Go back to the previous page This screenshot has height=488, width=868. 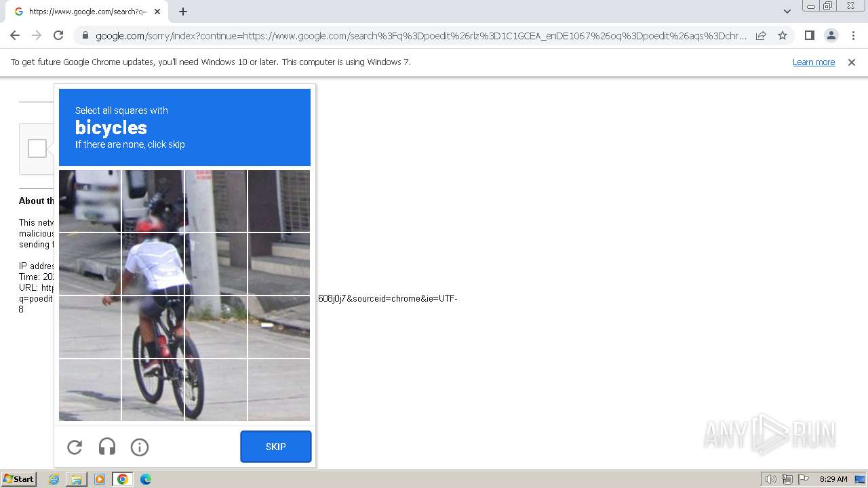(15, 35)
